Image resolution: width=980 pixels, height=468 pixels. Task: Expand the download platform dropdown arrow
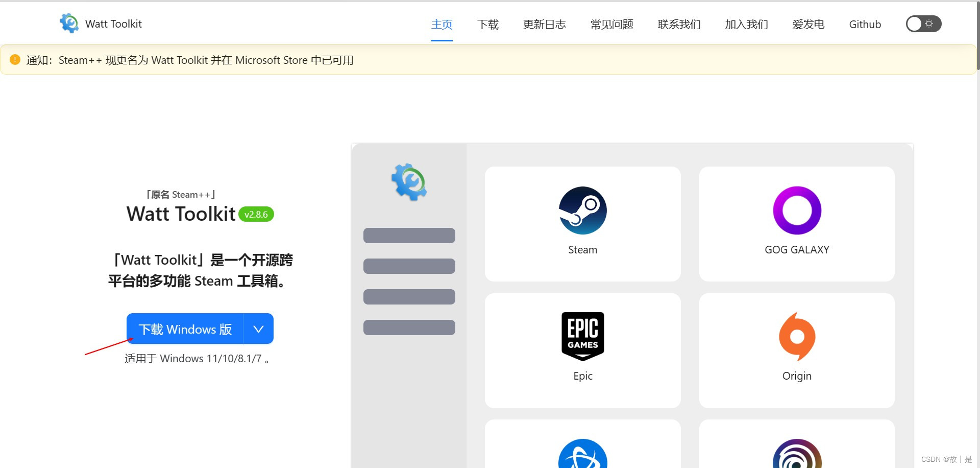[258, 329]
